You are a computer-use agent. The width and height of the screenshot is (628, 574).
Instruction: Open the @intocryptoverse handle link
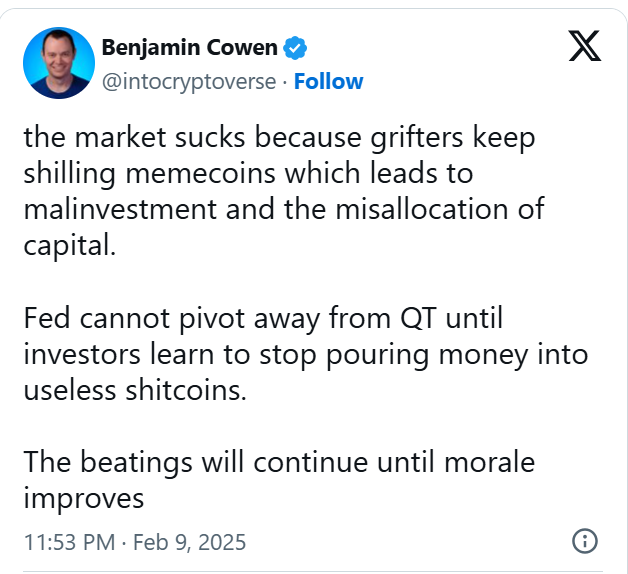coord(188,81)
